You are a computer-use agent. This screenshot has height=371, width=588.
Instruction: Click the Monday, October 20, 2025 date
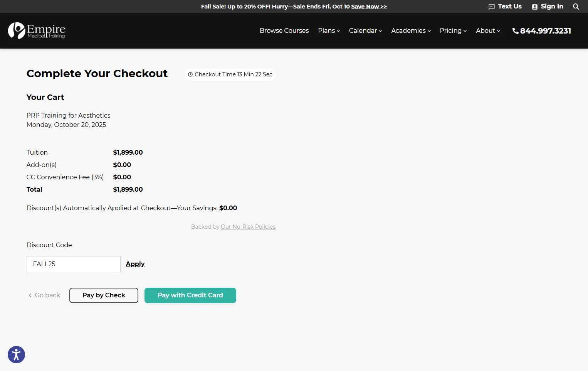click(x=66, y=125)
